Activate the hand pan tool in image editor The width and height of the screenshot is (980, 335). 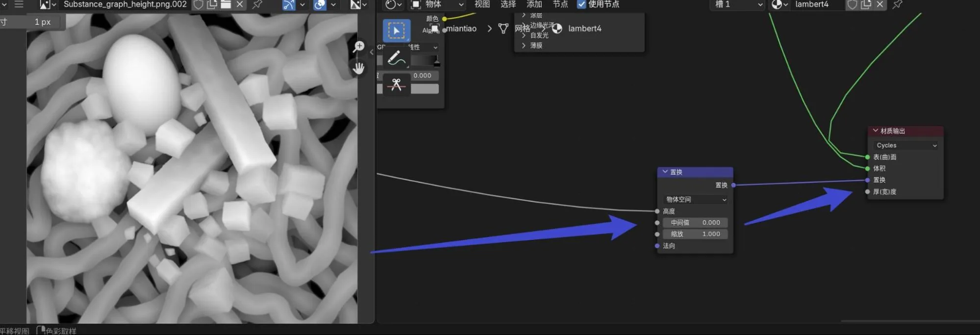[359, 68]
